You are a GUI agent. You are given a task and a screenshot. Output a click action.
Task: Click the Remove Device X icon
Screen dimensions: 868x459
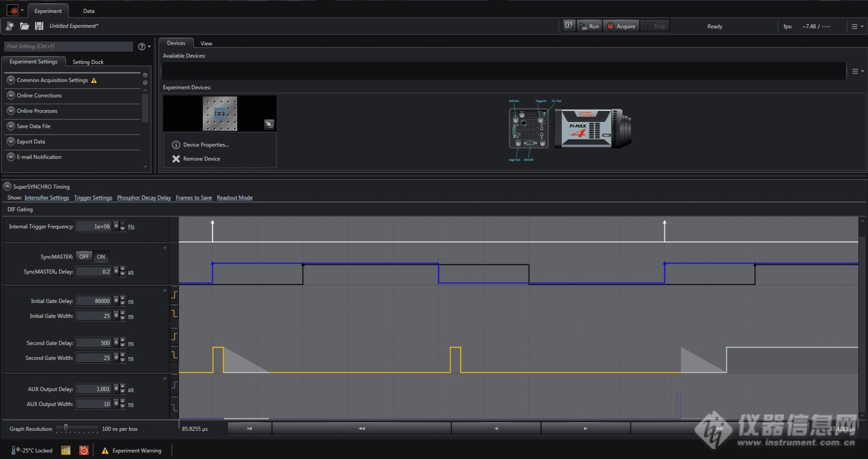(176, 159)
